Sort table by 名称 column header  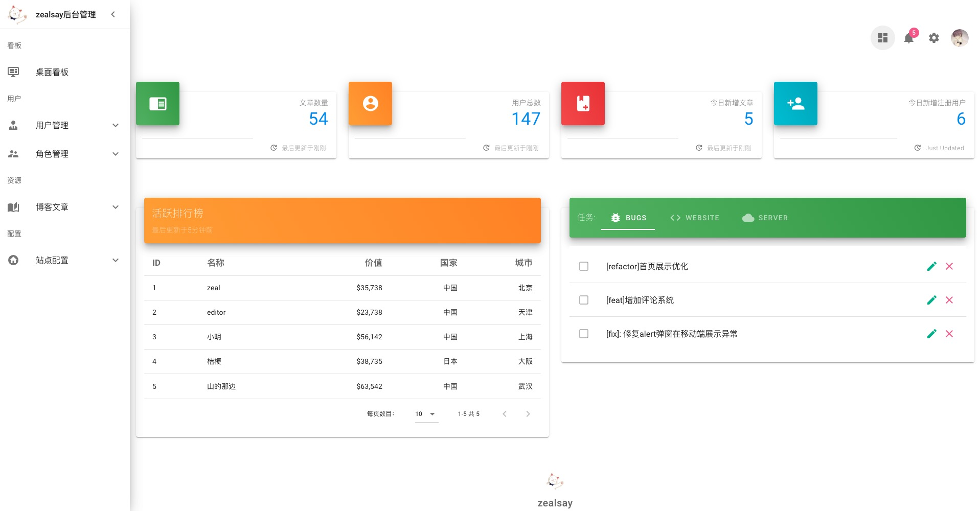pos(216,263)
